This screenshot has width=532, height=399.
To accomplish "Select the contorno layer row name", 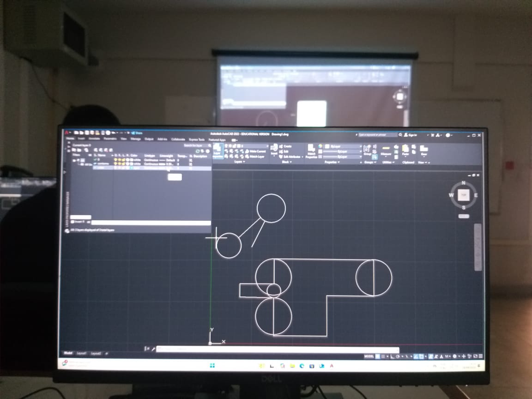I will click(103, 164).
